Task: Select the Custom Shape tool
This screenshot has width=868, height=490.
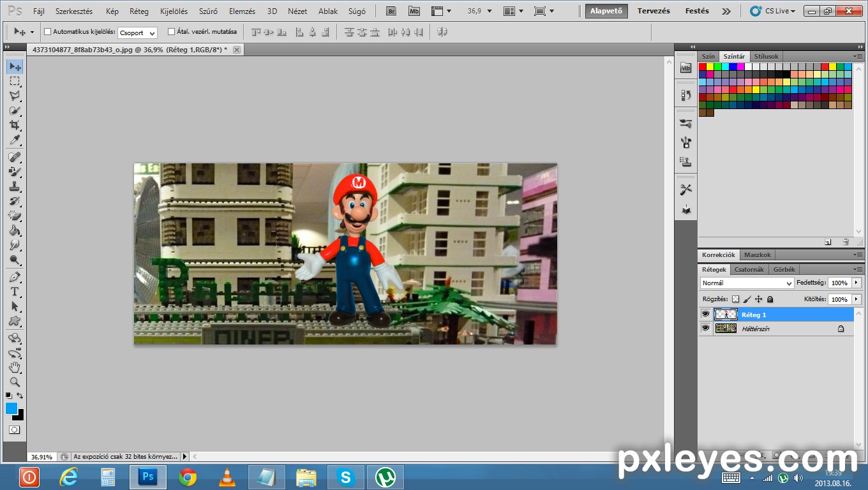Action: pos(15,321)
